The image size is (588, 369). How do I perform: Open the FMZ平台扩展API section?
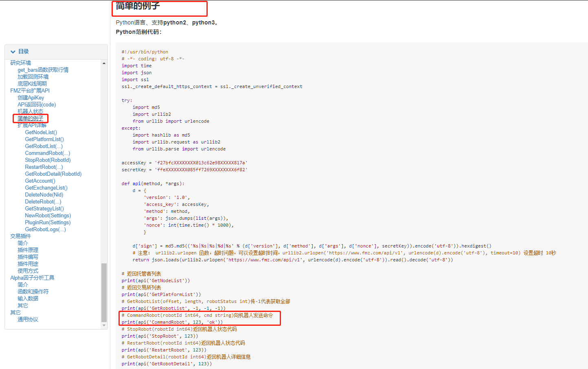pyautogui.click(x=30, y=91)
